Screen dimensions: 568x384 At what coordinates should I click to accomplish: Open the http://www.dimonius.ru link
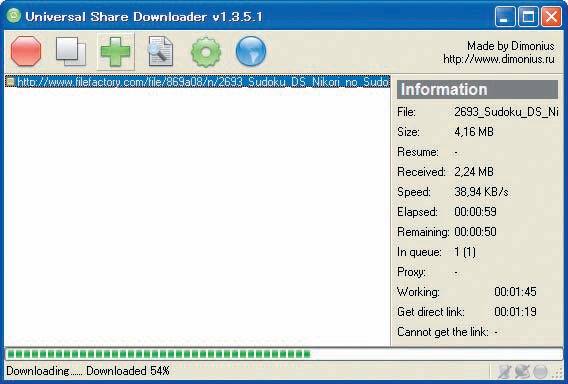(x=498, y=59)
